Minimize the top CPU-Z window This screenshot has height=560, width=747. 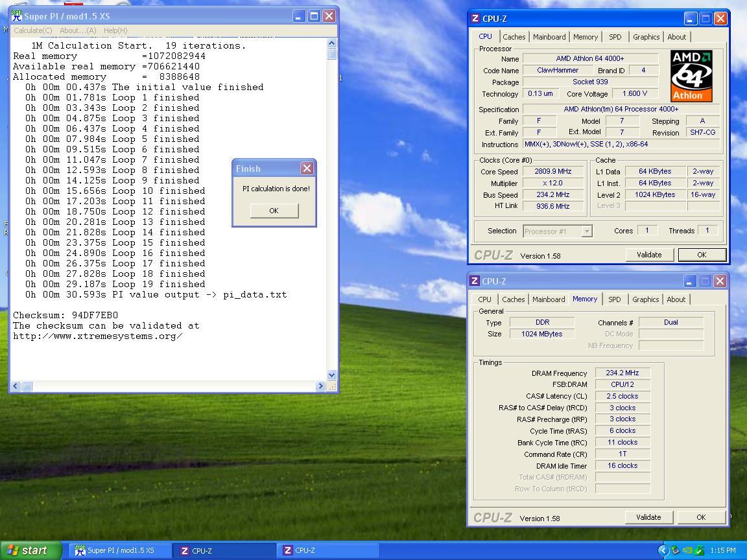point(691,19)
